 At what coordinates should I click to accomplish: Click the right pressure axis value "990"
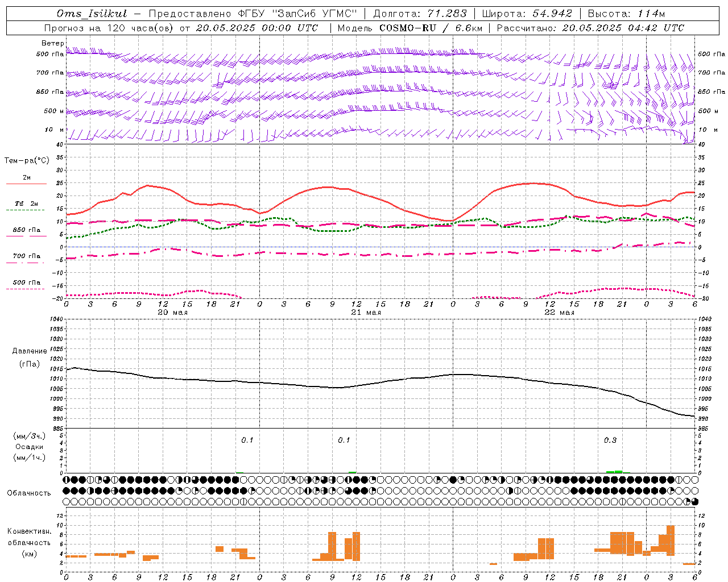point(702,419)
